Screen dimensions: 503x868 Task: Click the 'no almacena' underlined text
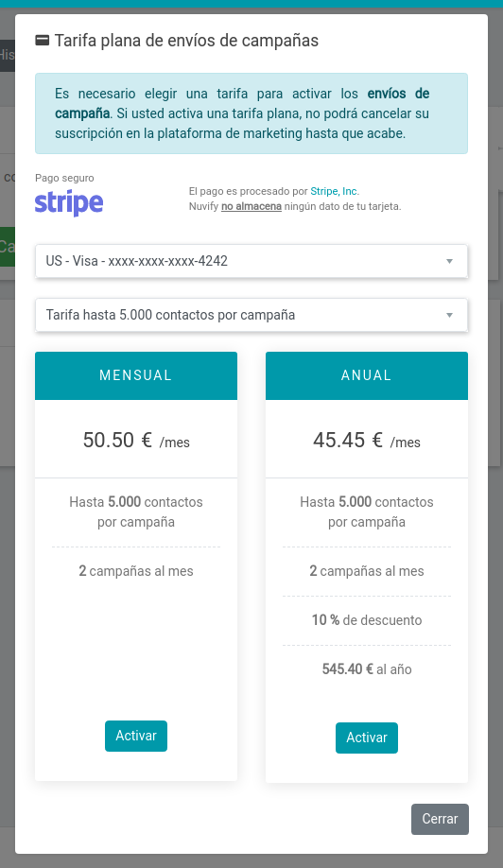click(251, 206)
